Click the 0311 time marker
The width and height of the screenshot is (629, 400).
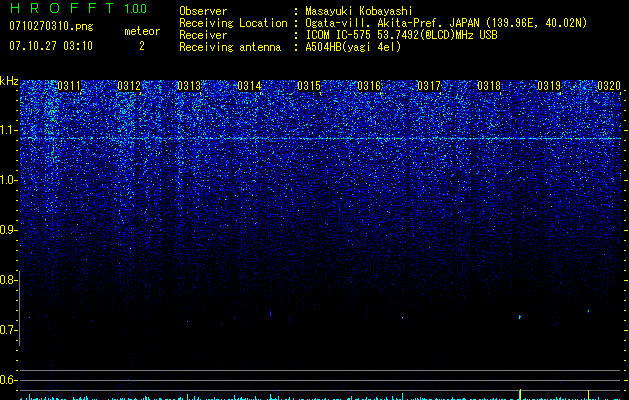point(69,86)
